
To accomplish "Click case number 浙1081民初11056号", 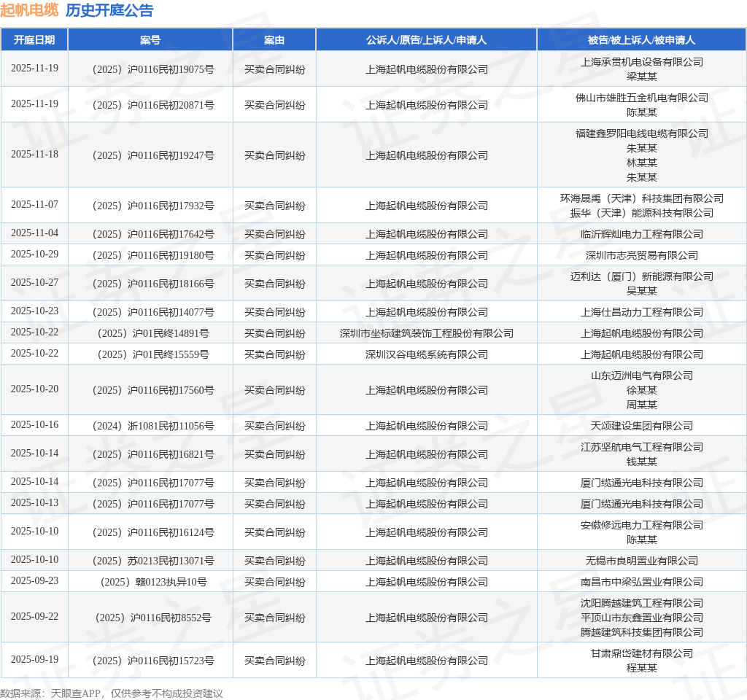I will coord(153,426).
